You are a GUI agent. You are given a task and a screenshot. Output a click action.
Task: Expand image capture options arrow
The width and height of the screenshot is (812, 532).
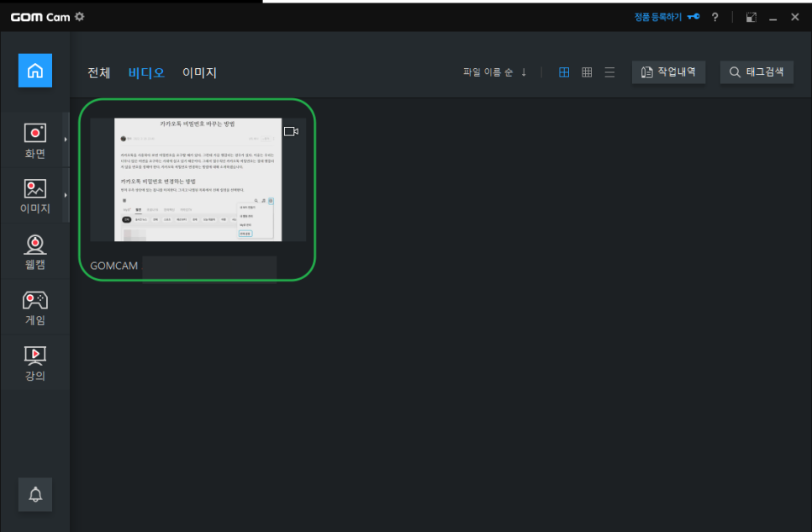pyautogui.click(x=66, y=195)
